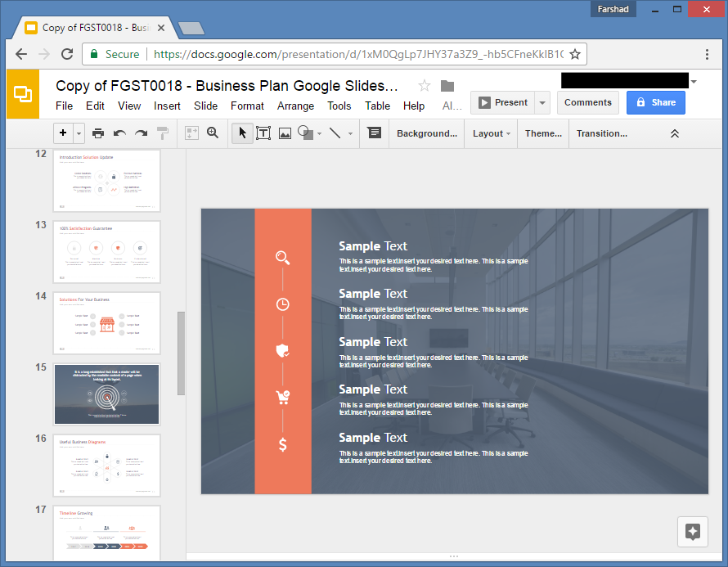Select the Text box tool

click(263, 133)
